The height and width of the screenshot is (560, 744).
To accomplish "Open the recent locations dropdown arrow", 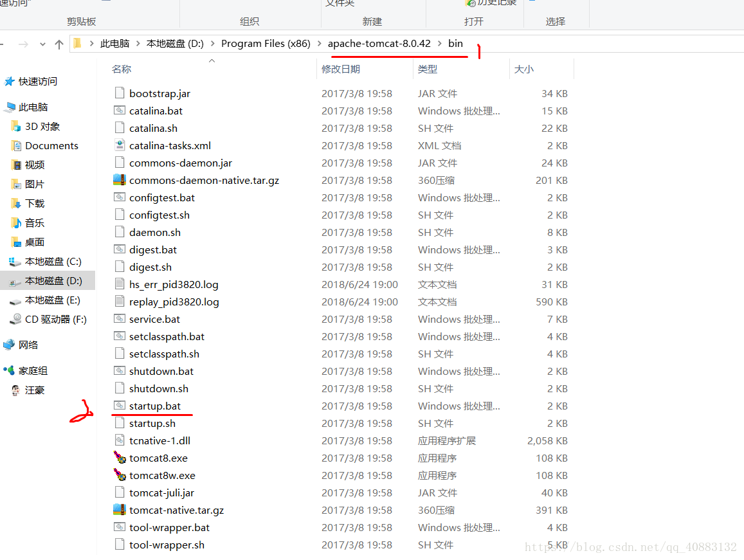I will (x=42, y=44).
